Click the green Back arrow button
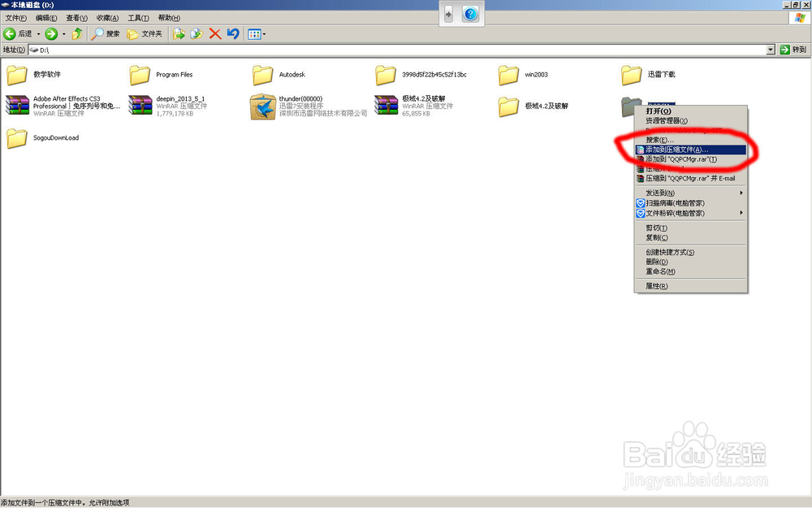Image resolution: width=812 pixels, height=508 pixels. tap(9, 34)
